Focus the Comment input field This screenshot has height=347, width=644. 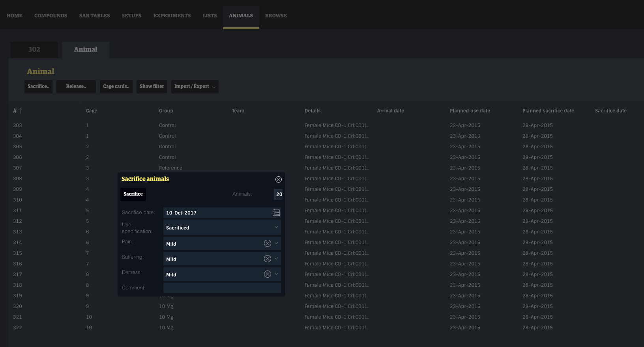222,288
